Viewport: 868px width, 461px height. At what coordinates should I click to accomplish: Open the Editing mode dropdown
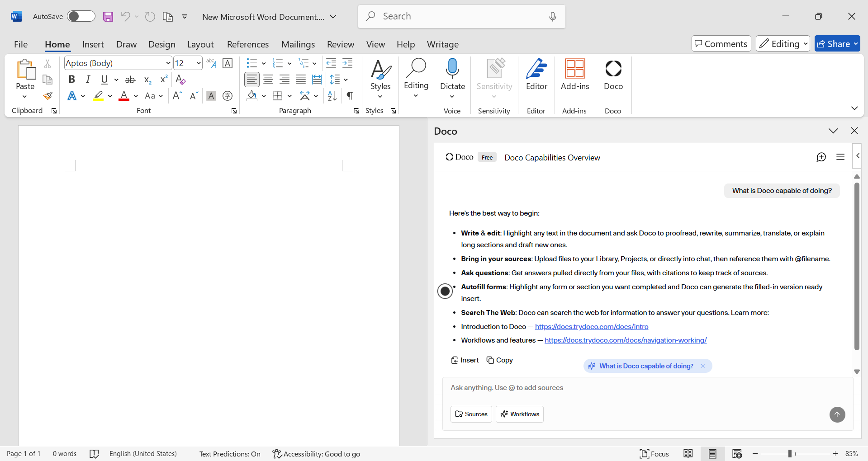(x=783, y=44)
